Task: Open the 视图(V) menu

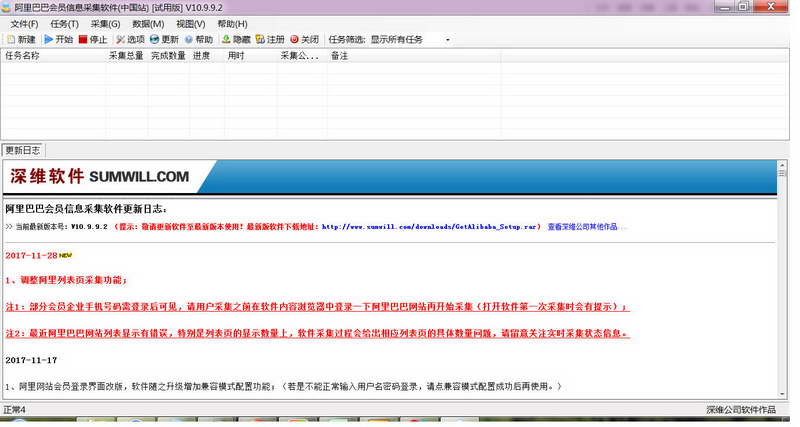Action: pyautogui.click(x=190, y=24)
